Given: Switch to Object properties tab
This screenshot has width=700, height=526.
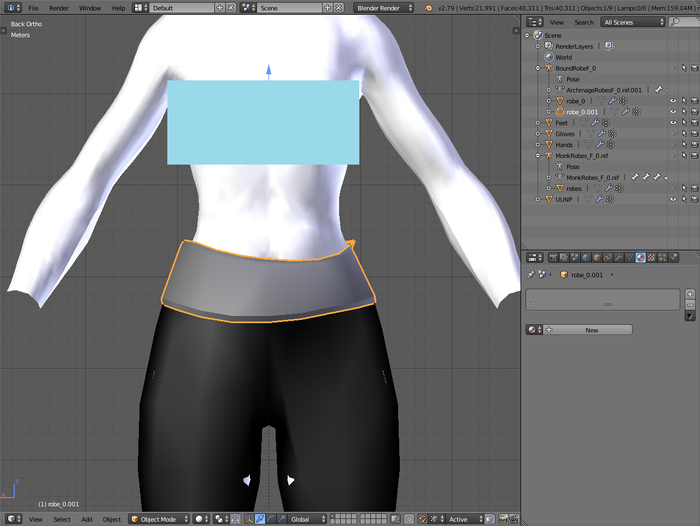Looking at the screenshot, I should pos(595,257).
